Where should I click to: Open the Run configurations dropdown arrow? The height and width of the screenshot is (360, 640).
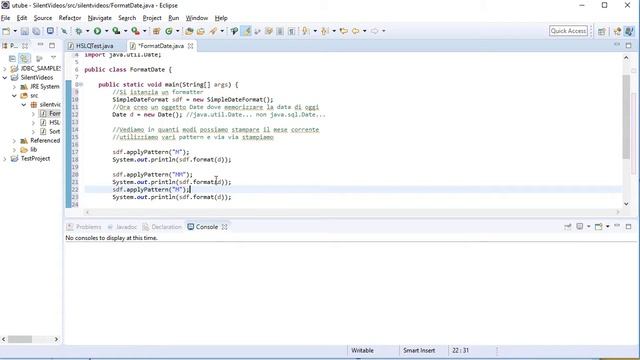107,31
